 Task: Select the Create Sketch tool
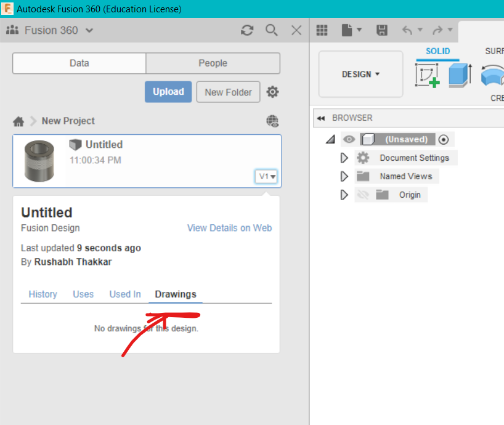tap(428, 75)
